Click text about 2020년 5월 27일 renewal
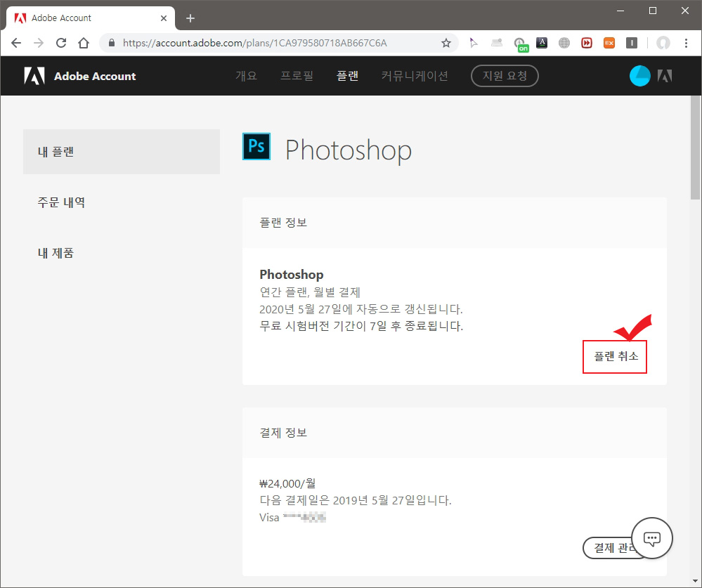Viewport: 702px width, 588px height. coord(361,309)
